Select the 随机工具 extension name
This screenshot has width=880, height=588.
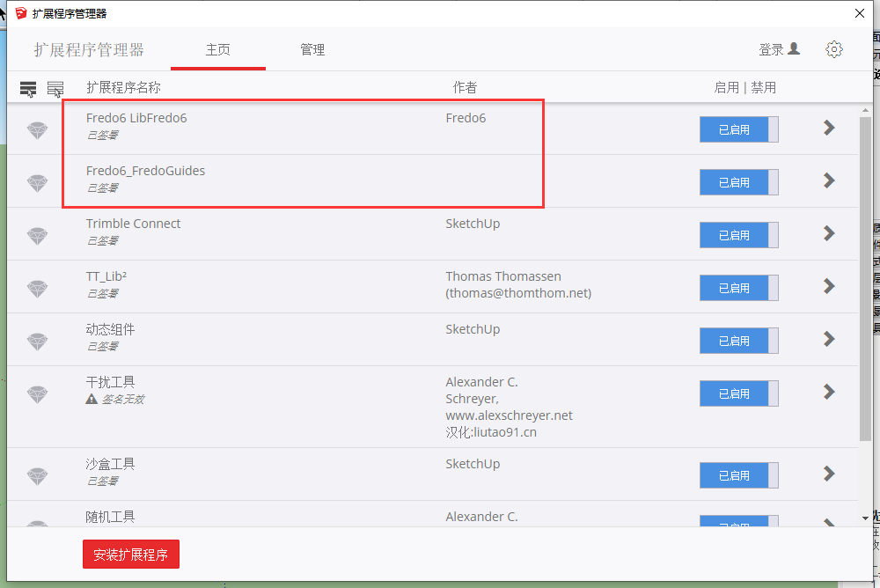[110, 517]
